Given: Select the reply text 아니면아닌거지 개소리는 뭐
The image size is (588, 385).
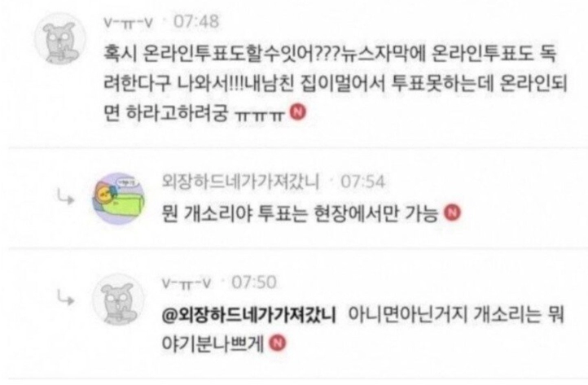Looking at the screenshot, I should (456, 315).
